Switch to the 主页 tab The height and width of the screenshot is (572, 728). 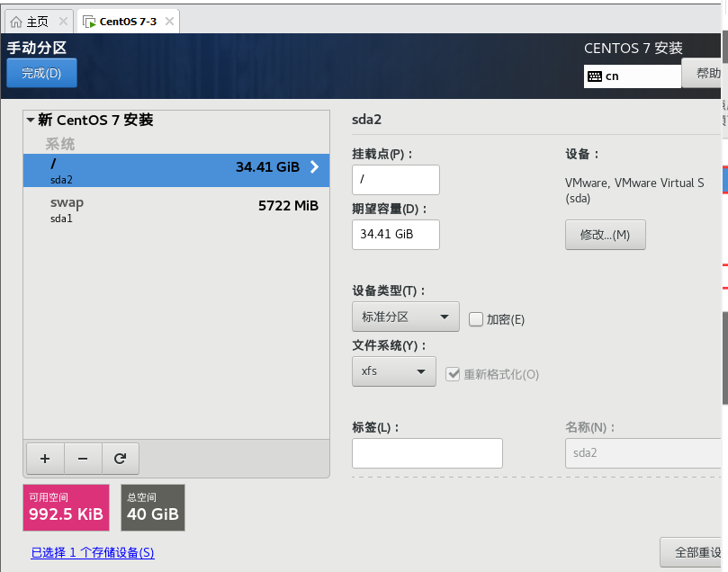tap(39, 22)
